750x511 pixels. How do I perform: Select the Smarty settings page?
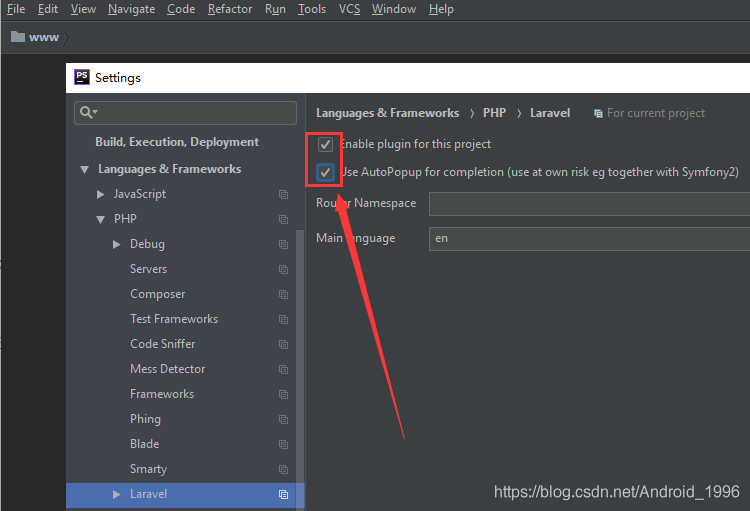(148, 469)
